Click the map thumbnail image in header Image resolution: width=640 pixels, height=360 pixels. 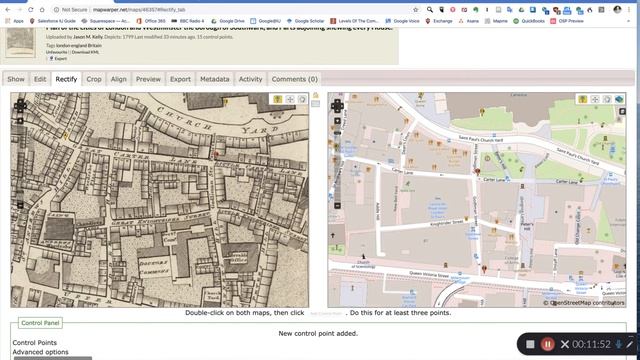tap(20, 42)
